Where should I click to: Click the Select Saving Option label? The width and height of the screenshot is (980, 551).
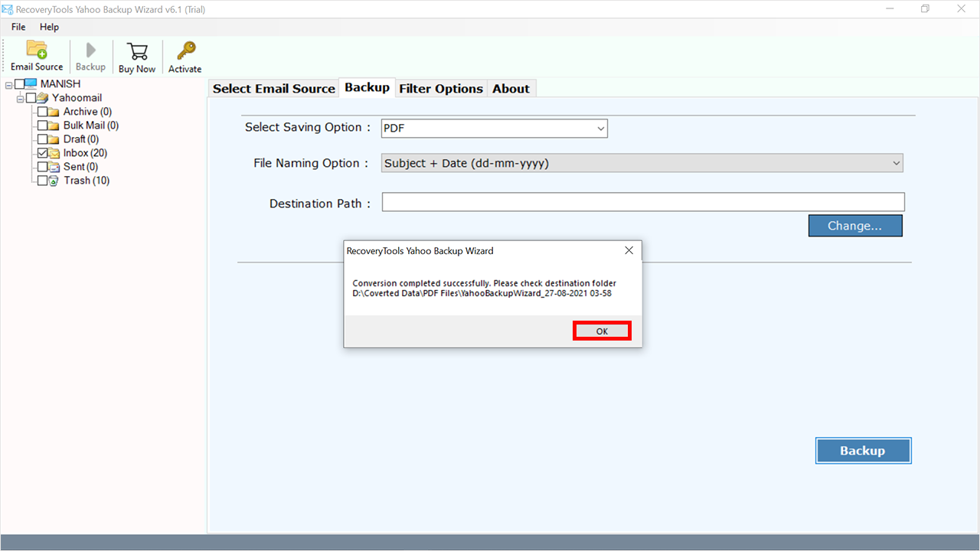pos(308,127)
